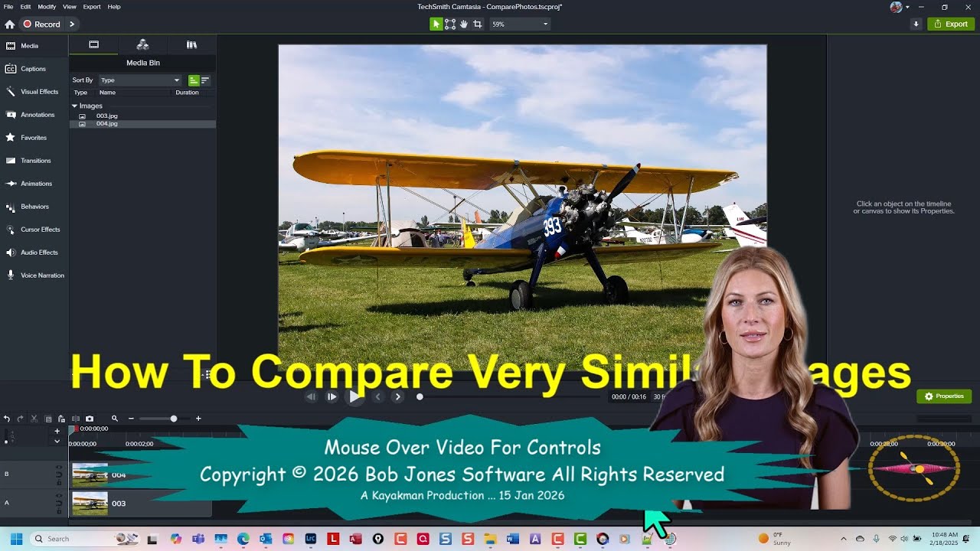This screenshot has height=551, width=980.
Task: Adjust the timeline zoom slider handle
Action: [x=174, y=419]
